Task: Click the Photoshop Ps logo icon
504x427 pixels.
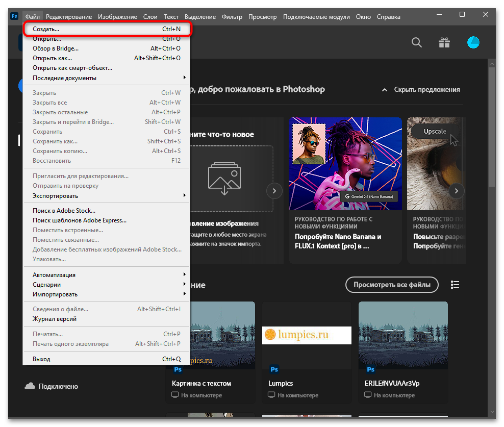Action: [x=14, y=16]
